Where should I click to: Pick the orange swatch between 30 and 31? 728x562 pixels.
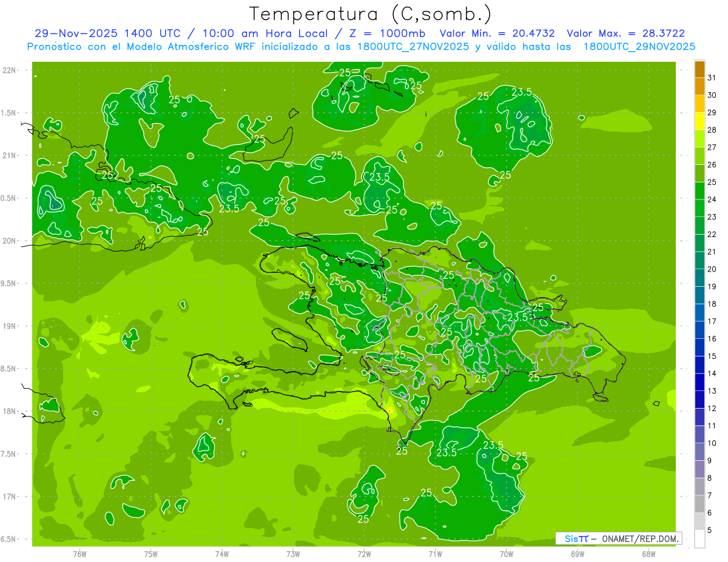coord(699,86)
